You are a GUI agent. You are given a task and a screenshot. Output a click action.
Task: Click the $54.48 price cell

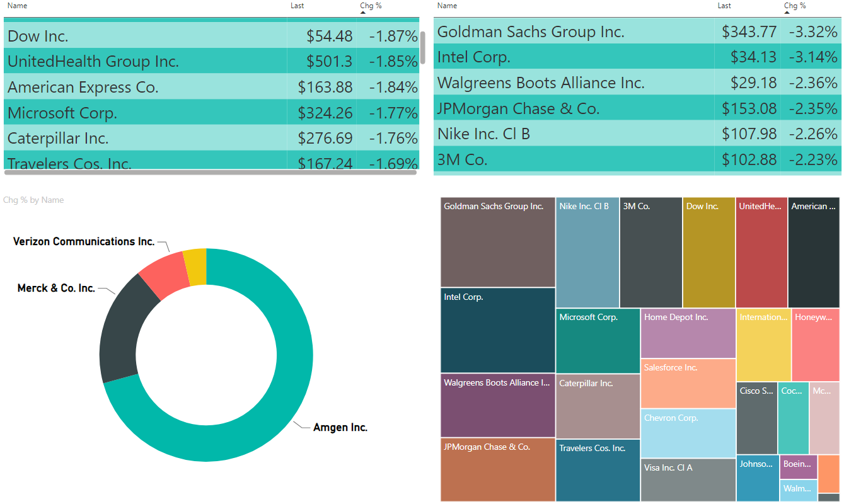(330, 36)
